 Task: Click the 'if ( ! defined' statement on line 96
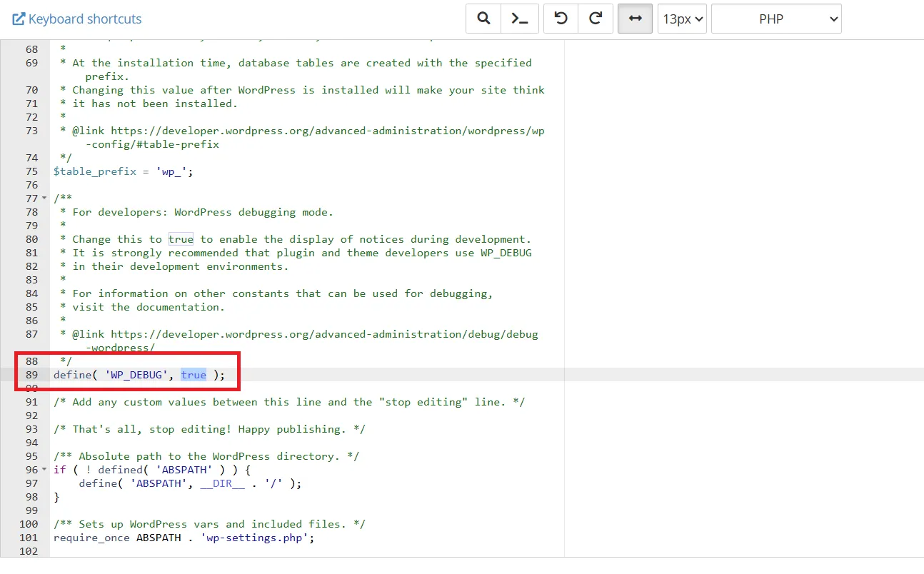point(152,470)
